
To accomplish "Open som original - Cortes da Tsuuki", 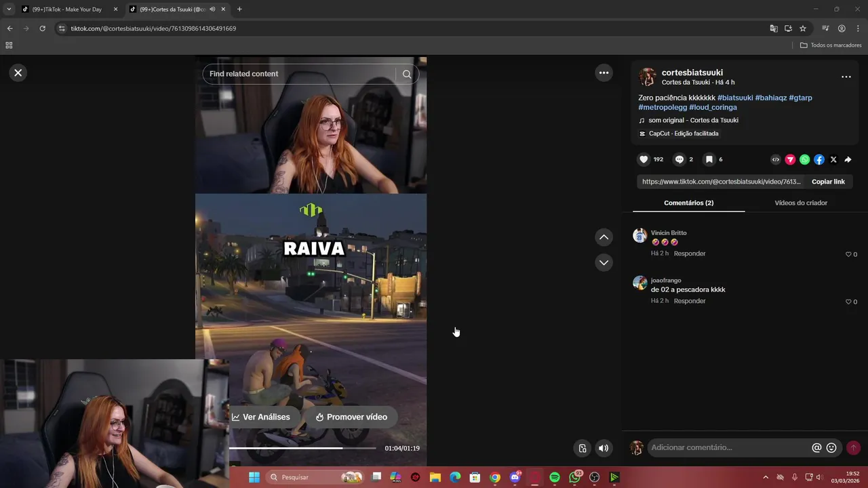I will [693, 120].
